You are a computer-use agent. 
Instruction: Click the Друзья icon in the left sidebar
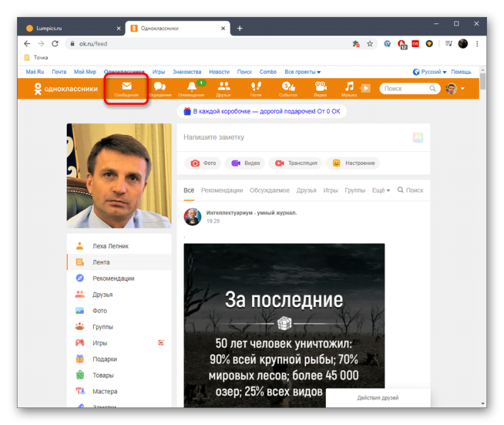coord(80,294)
